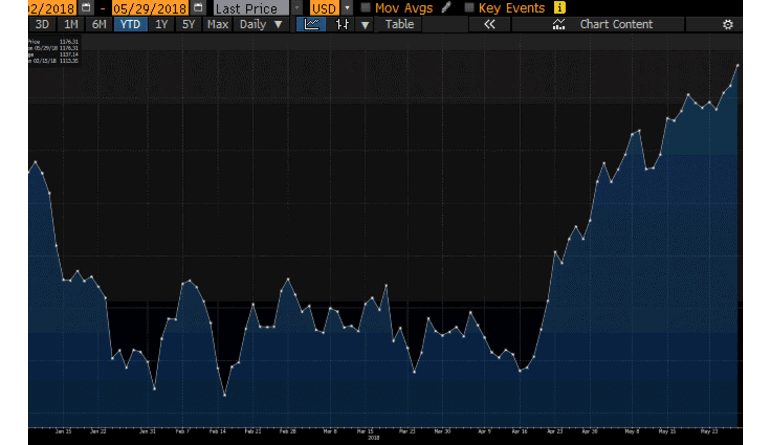Open the USD currency dropdown arrow
This screenshot has height=445, width=771.
pos(347,8)
